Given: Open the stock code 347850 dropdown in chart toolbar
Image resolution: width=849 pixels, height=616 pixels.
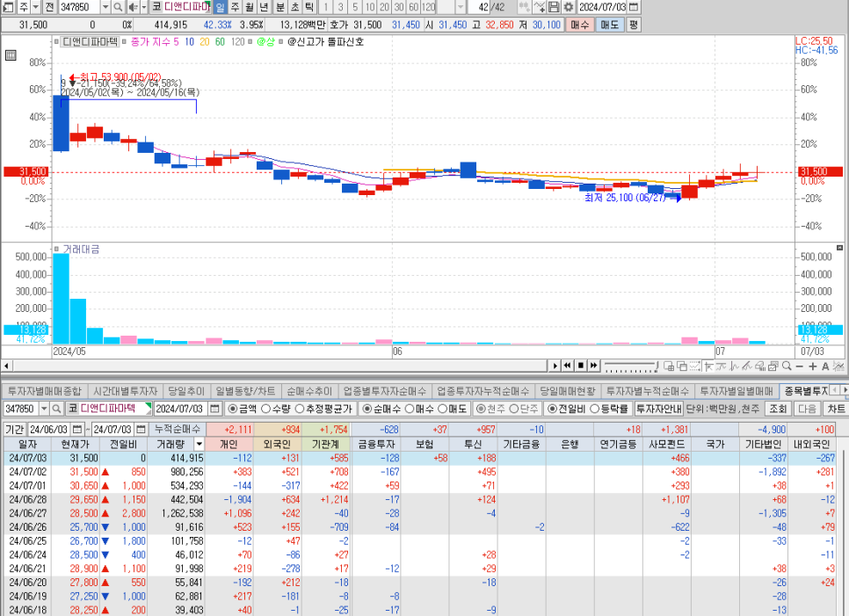Looking at the screenshot, I should [105, 7].
